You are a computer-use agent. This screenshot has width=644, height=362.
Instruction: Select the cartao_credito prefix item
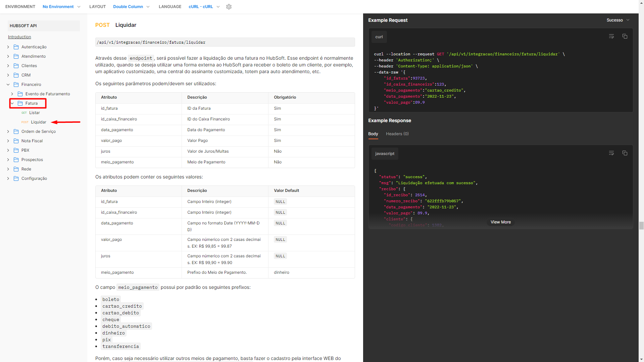[x=122, y=306]
